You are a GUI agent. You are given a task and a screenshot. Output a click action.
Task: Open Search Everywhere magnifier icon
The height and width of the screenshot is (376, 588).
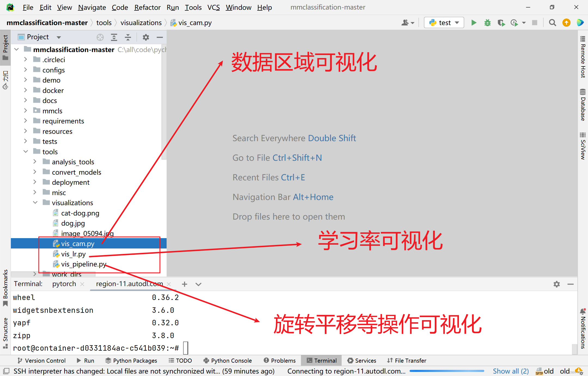pyautogui.click(x=552, y=23)
